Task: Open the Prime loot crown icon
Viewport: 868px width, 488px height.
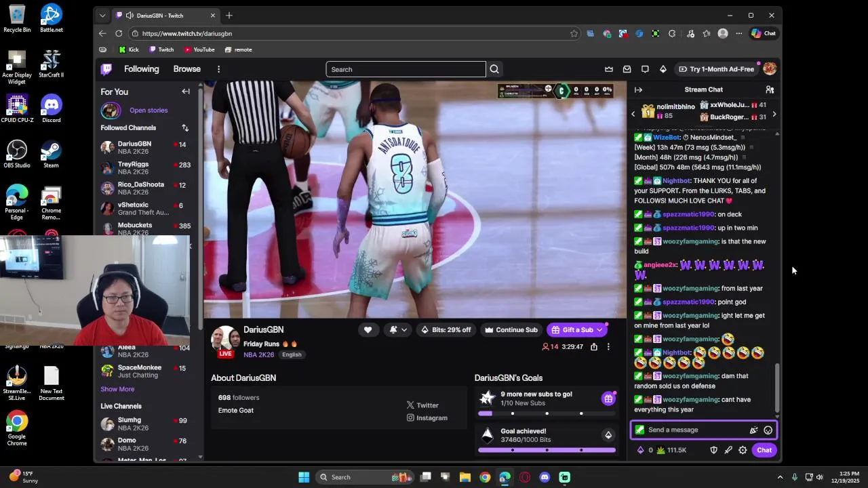Action: tap(609, 69)
